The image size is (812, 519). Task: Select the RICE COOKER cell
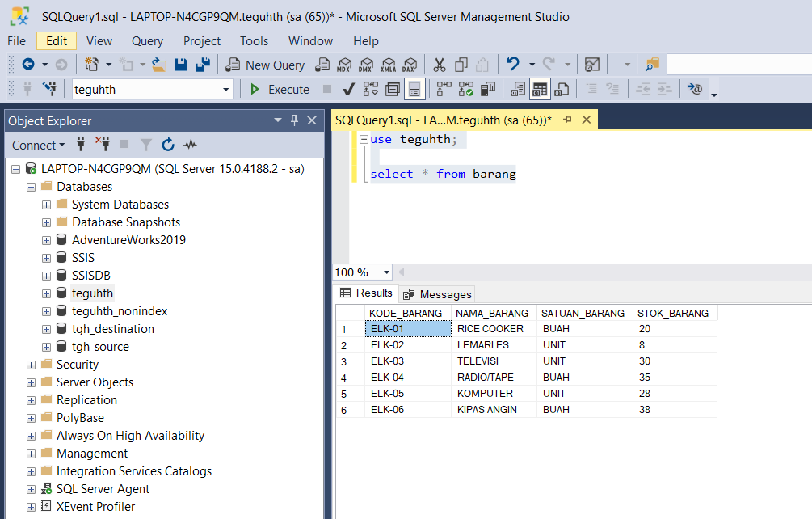(x=494, y=329)
